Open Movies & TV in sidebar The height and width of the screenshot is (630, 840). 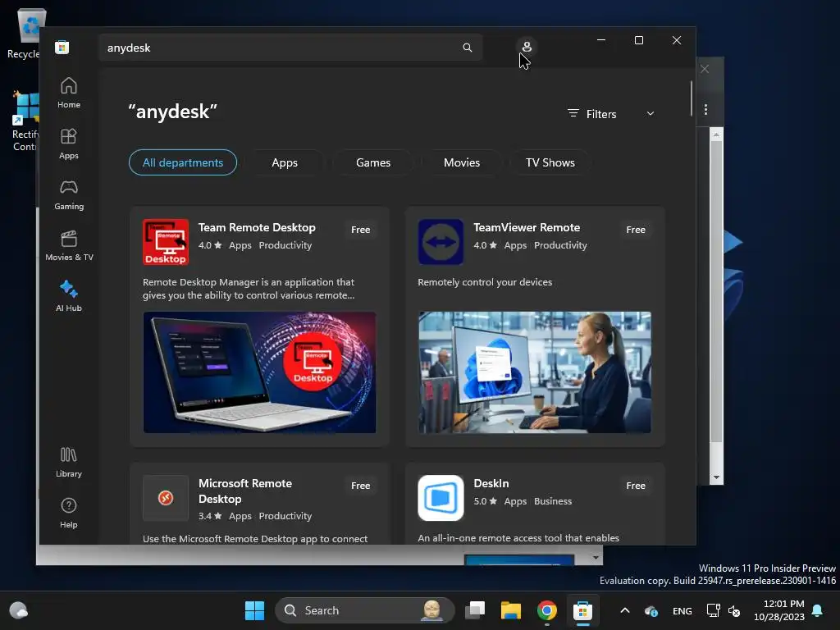[69, 245]
